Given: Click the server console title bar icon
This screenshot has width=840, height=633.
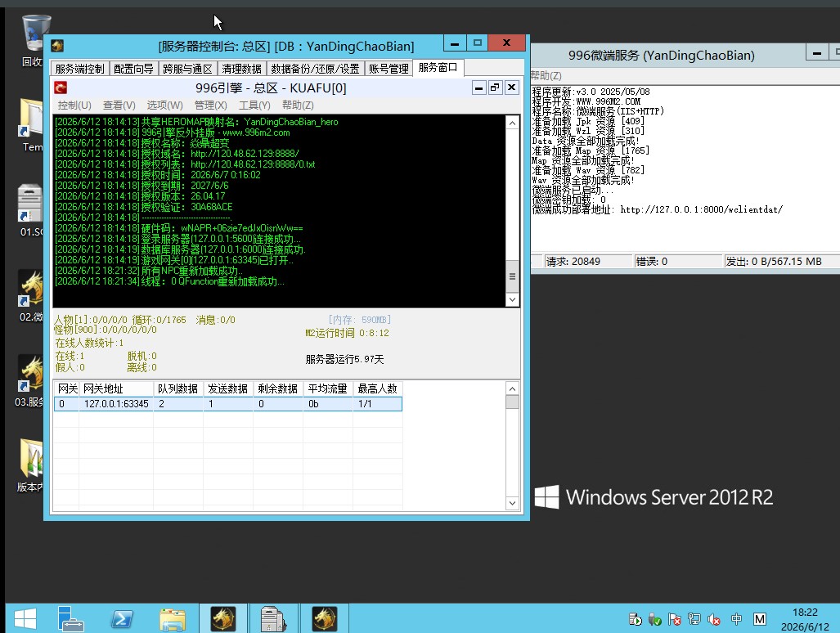Looking at the screenshot, I should pos(57,46).
